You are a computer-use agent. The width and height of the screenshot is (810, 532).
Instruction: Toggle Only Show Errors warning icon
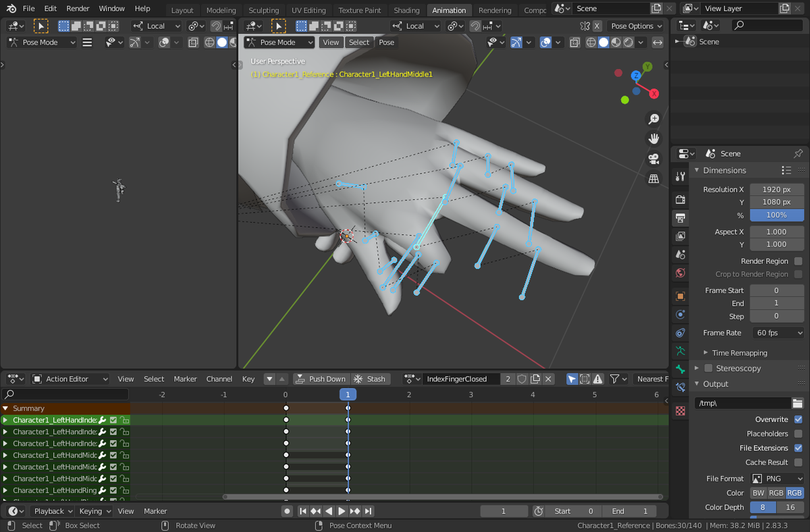598,379
